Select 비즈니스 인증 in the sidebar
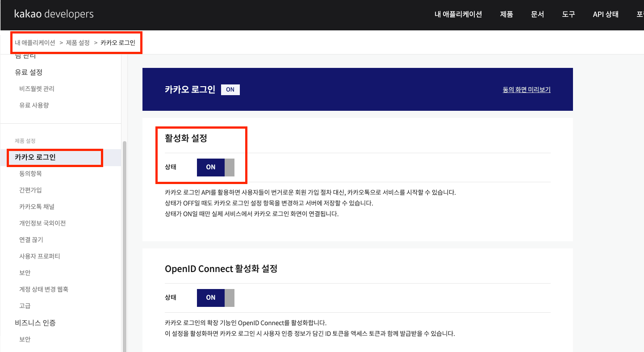This screenshot has width=644, height=352. (x=35, y=323)
